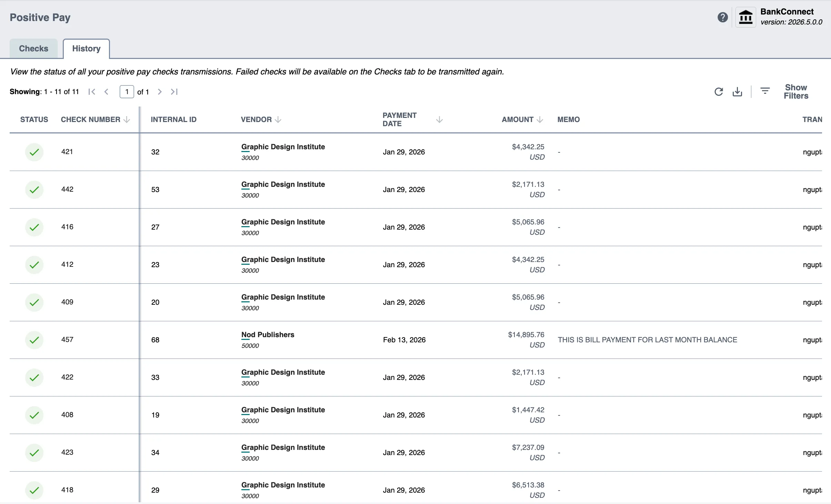Download the history list

tap(737, 92)
